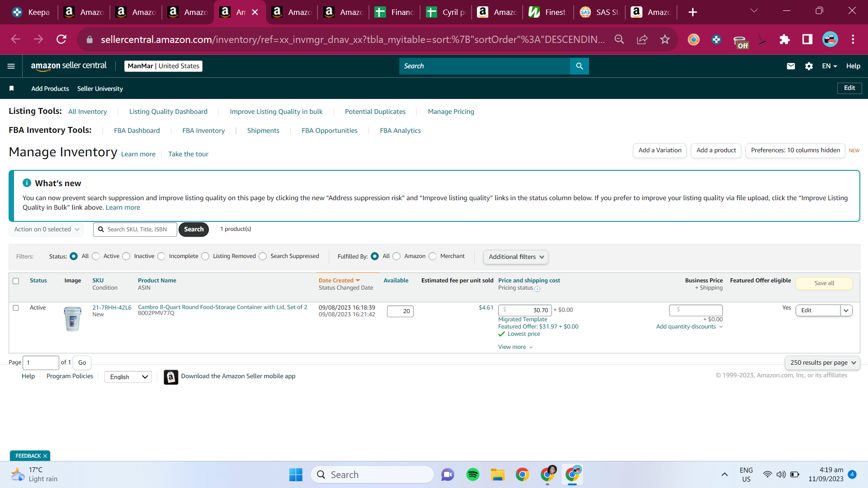Select the Listing Removed status filter
This screenshot has width=868, height=488.
point(205,256)
